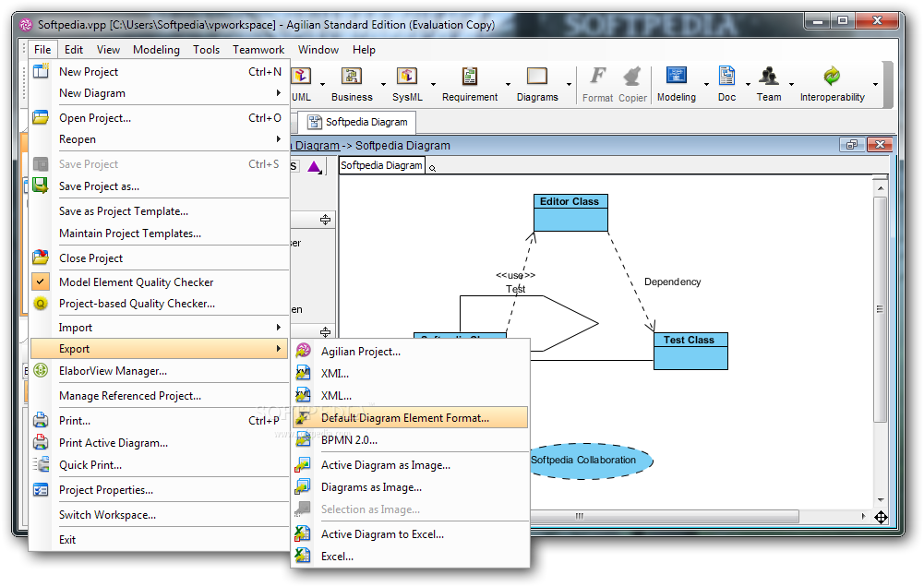The width and height of the screenshot is (924, 587).
Task: Click the Diagrams as Image icon
Action: [x=303, y=486]
